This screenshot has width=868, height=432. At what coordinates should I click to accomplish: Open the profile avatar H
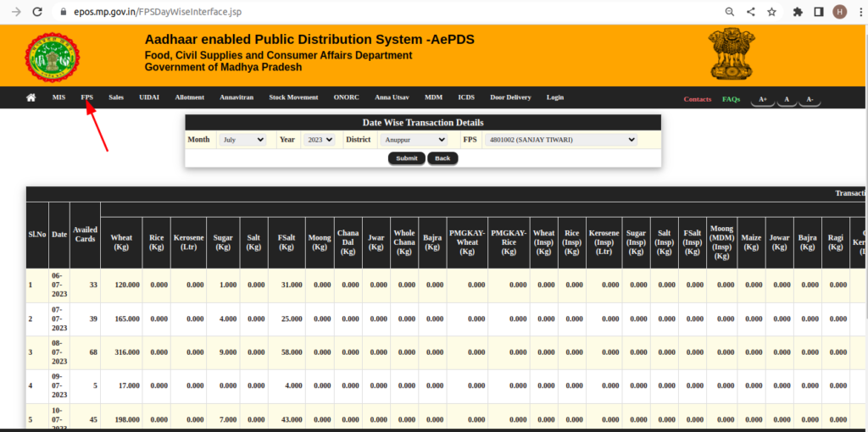click(840, 12)
